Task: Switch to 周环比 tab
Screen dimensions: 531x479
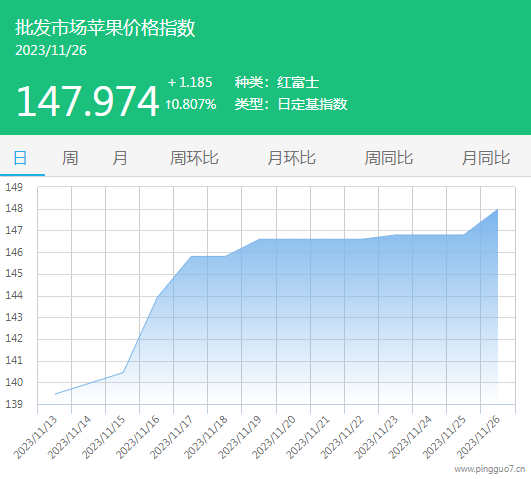Action: click(194, 158)
